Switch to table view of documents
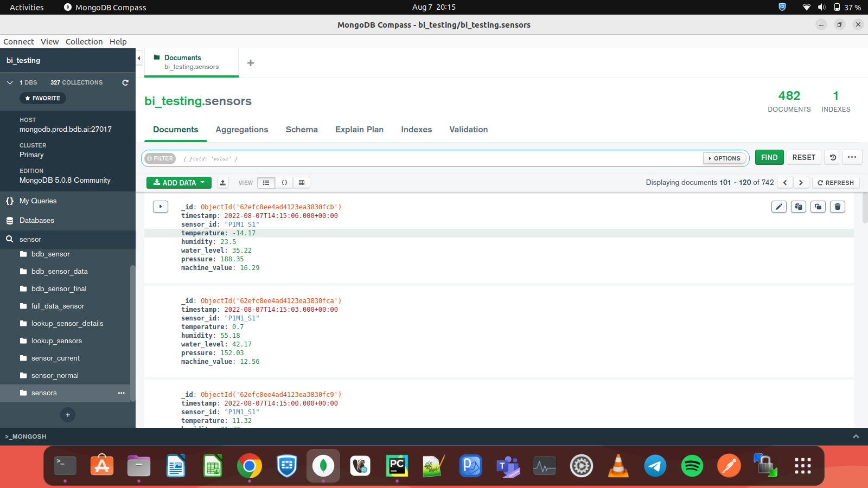Image resolution: width=868 pixels, height=488 pixels. (302, 183)
